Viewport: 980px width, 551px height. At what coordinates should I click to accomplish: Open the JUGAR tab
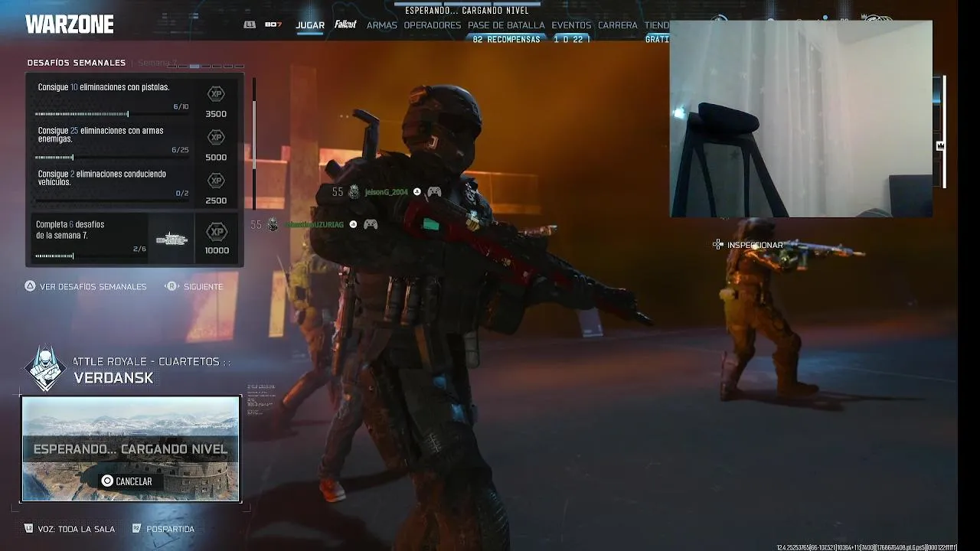pos(310,25)
